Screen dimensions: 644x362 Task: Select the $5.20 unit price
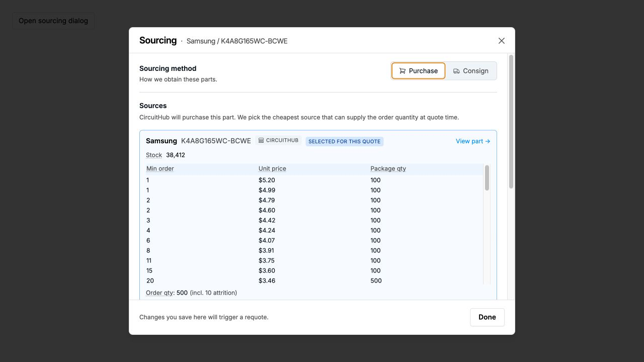click(x=267, y=180)
